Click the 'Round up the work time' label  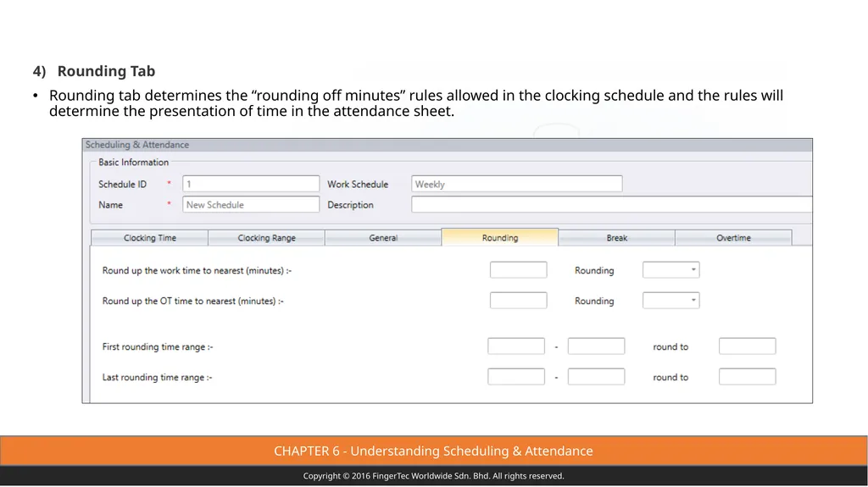pyautogui.click(x=197, y=271)
